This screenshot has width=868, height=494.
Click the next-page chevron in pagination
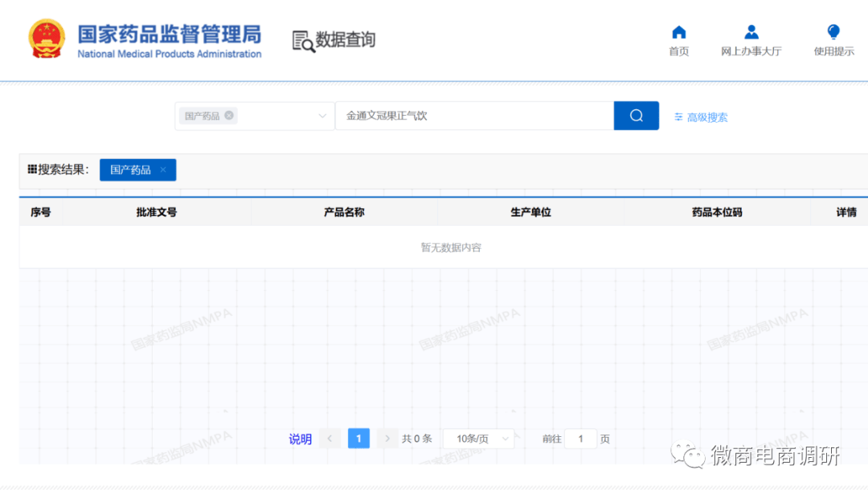click(387, 438)
